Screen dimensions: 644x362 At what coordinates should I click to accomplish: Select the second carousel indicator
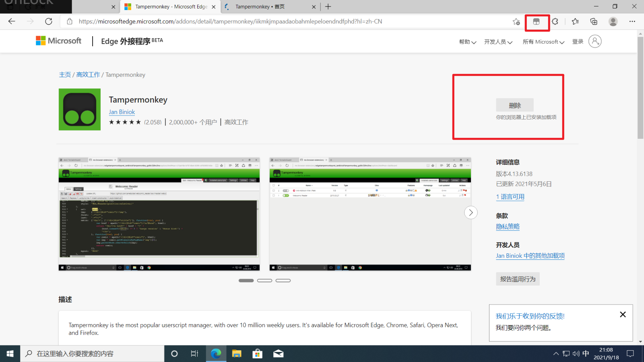(x=264, y=280)
